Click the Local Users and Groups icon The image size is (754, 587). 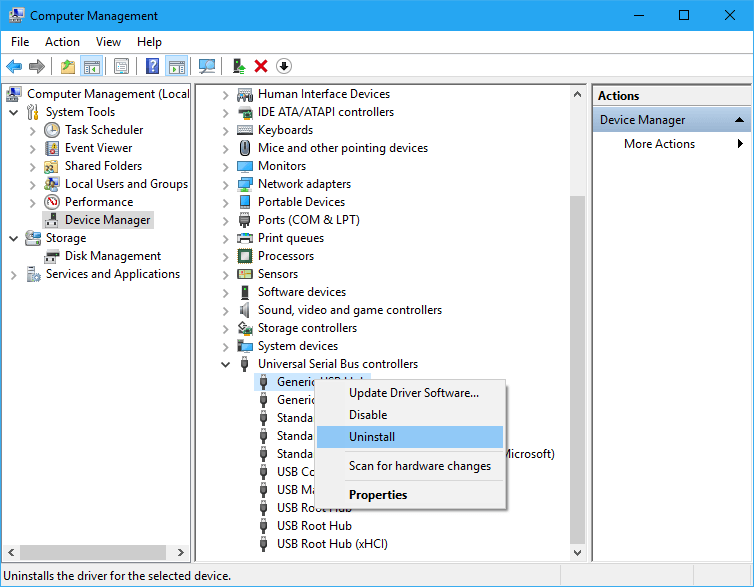[x=51, y=184]
